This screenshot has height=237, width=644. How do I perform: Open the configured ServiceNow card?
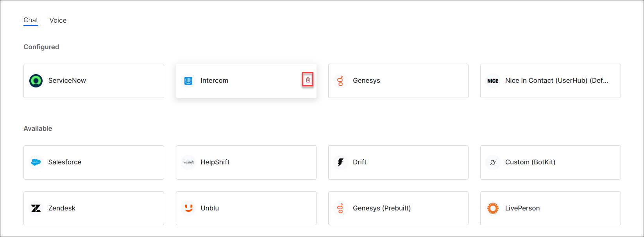click(94, 81)
